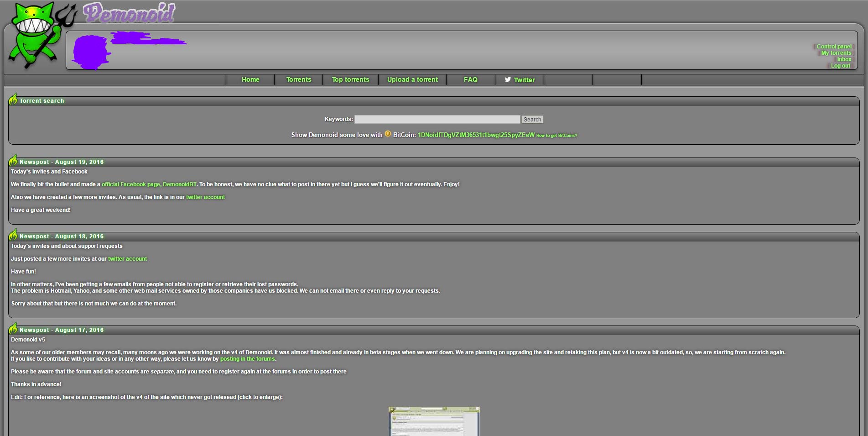Click the Newspost - August 17, 2016 heading
The width and height of the screenshot is (868, 436).
tap(62, 330)
